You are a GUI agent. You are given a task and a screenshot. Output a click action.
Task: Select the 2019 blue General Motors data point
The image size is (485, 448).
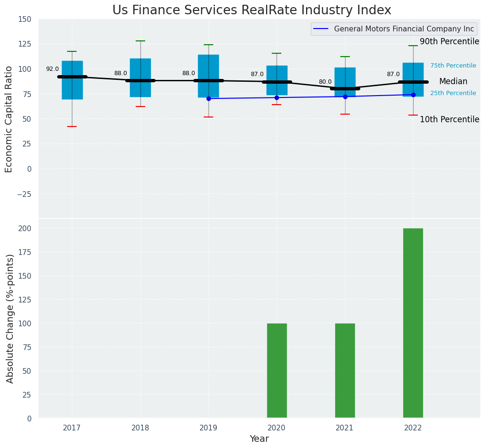(208, 98)
